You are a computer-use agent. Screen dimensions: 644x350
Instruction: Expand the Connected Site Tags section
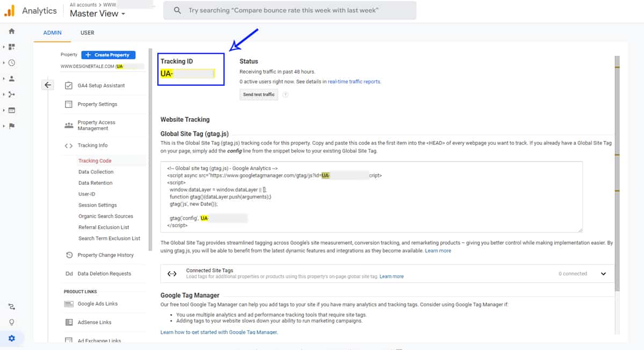click(x=603, y=274)
